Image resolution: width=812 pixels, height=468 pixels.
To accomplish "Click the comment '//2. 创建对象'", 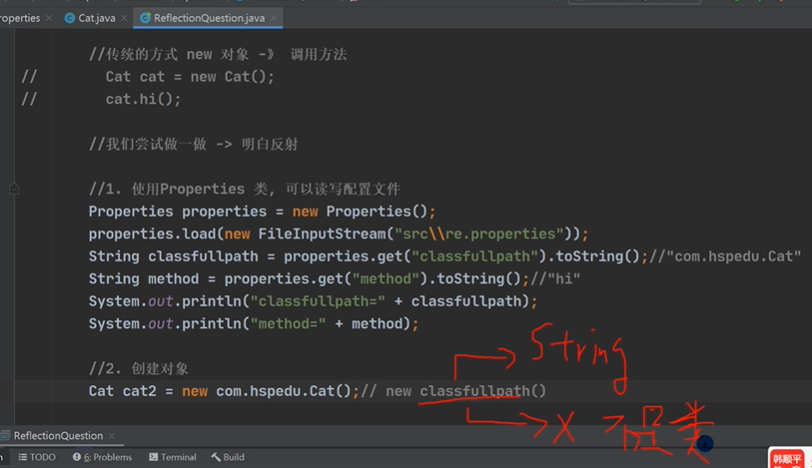I will pos(138,369).
